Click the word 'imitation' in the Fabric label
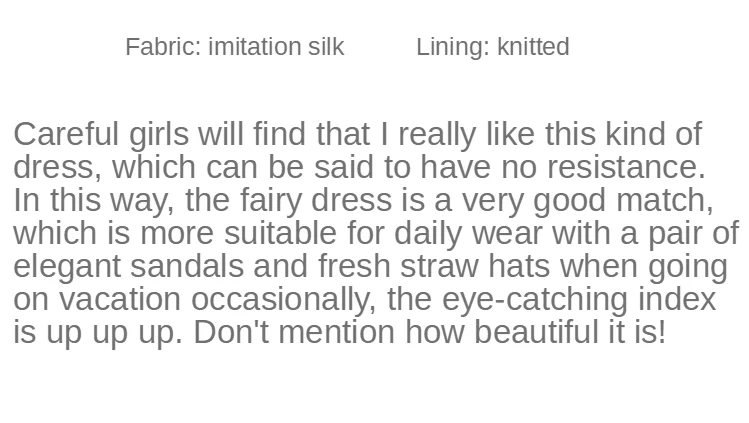Image resolution: width=749 pixels, height=423 pixels. coord(254,47)
